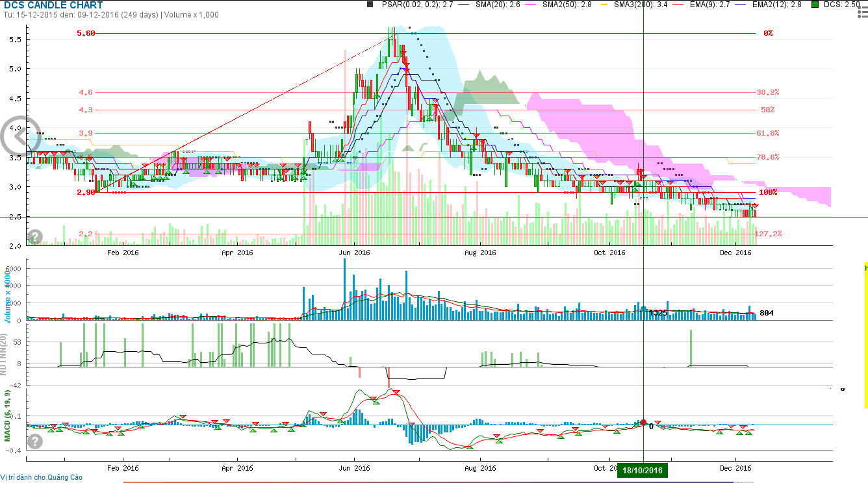
Task: Click the Volume x 1000 axis title
Action: pos(8,297)
